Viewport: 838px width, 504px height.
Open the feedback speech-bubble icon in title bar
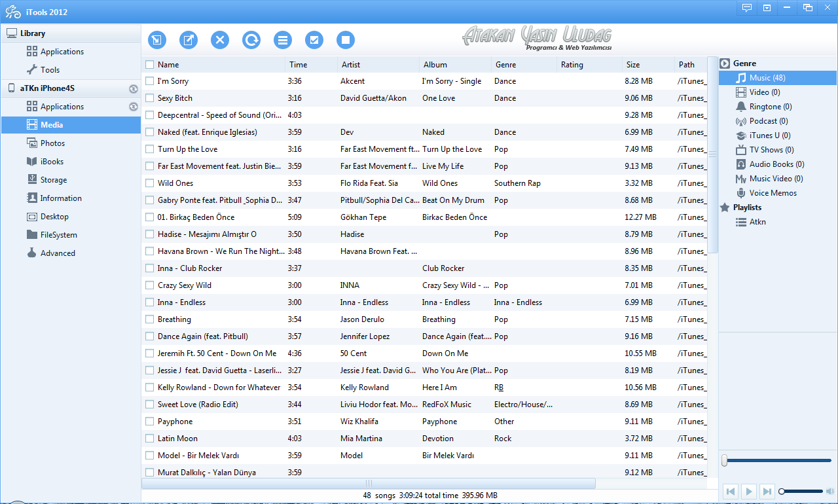tap(746, 7)
